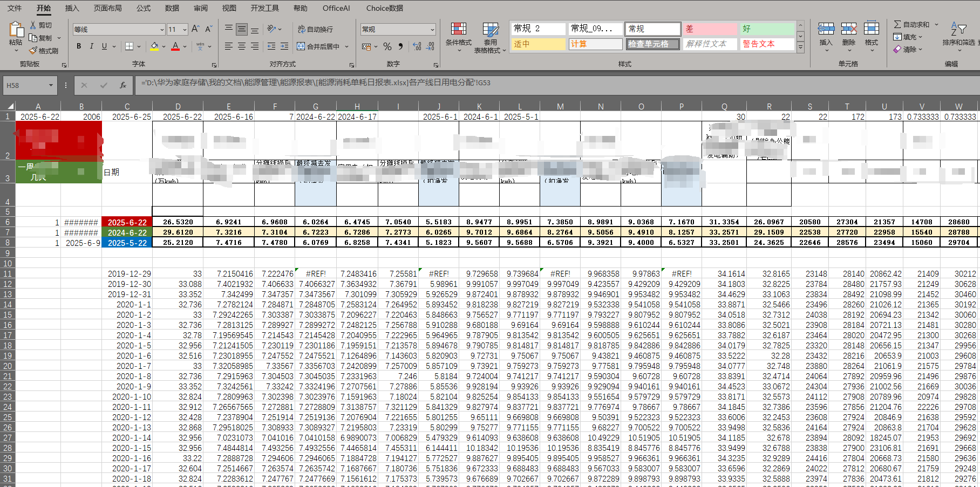Screen dimensions: 980x487
Task: Switch to the 插入 (Insert) tab
Action: point(72,8)
